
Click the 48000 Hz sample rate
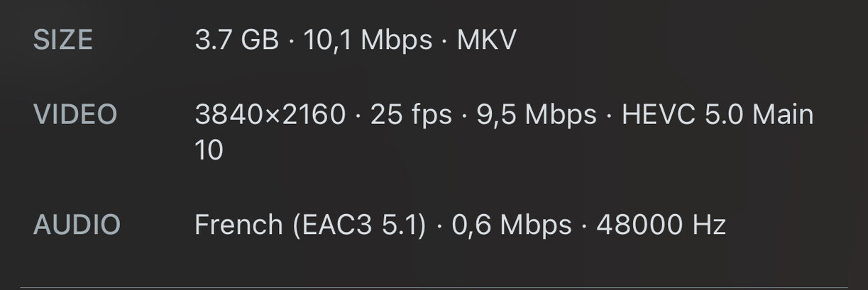point(661,225)
